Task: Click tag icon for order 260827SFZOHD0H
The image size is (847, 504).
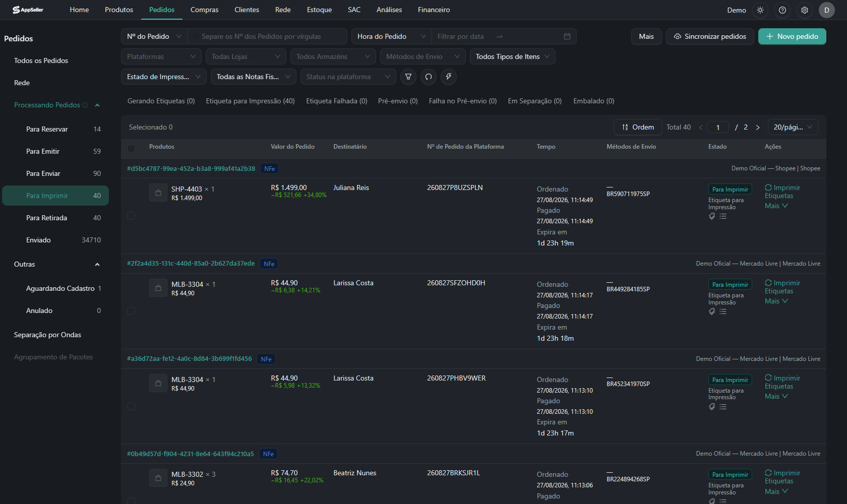Action: tap(712, 311)
